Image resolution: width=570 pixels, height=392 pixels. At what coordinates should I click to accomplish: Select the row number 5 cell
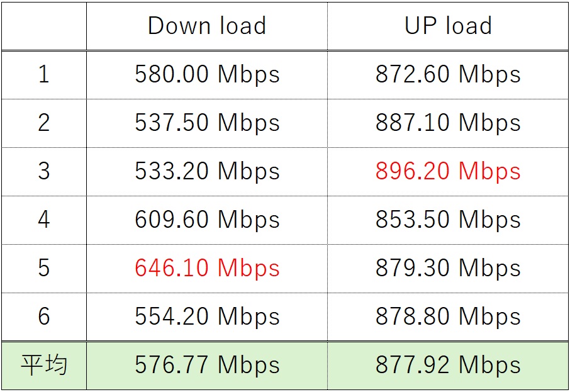43,269
